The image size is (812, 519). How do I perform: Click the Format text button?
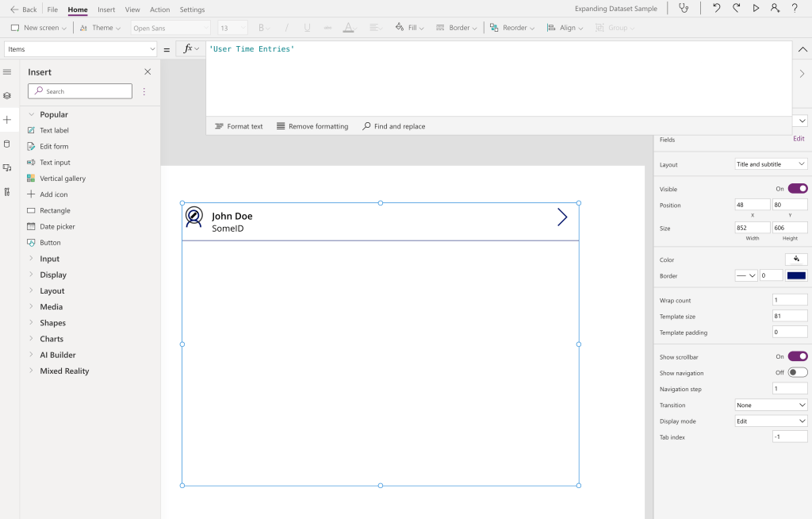point(239,126)
